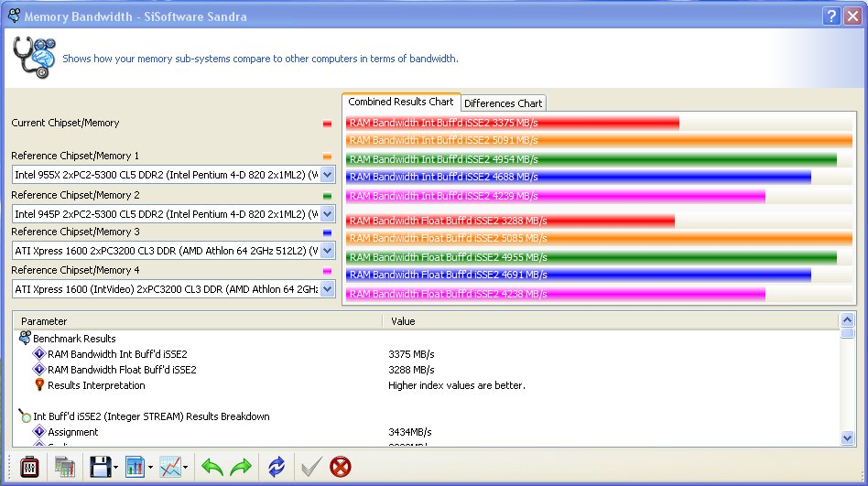This screenshot has height=486, width=868.
Task: Click orange Float bar 5085 MB/s
Action: coord(599,239)
